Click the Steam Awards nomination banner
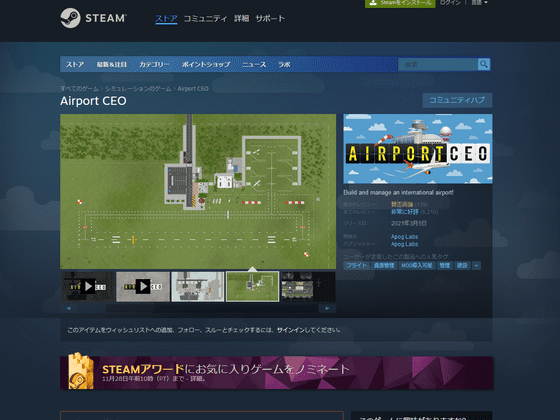Image resolution: width=560 pixels, height=420 pixels. (276, 372)
